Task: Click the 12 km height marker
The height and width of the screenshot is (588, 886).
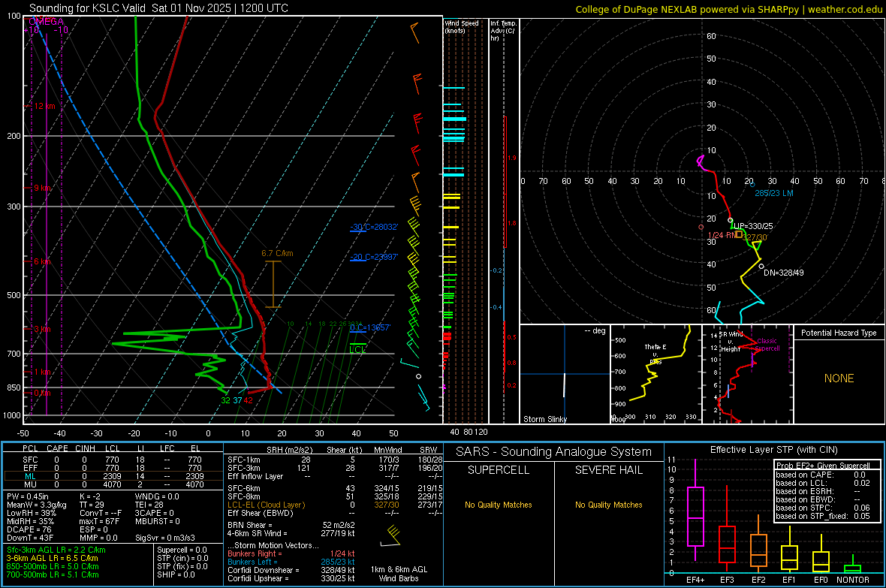Action: [45, 106]
